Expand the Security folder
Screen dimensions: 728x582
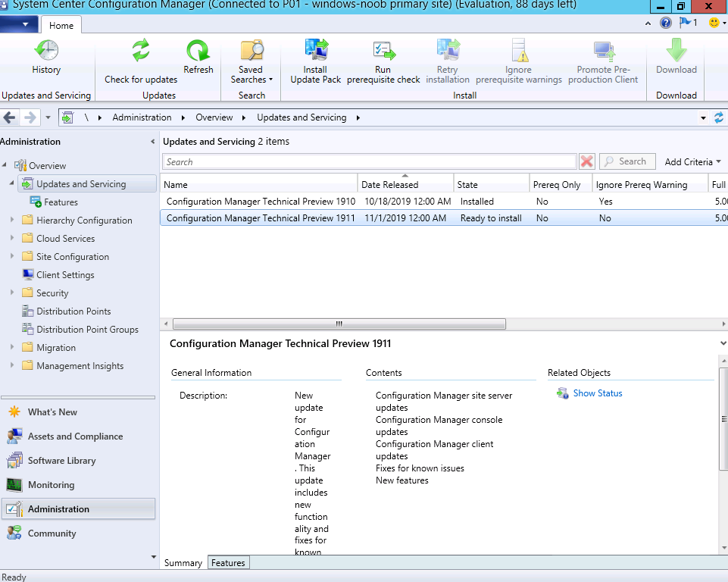[x=12, y=293]
